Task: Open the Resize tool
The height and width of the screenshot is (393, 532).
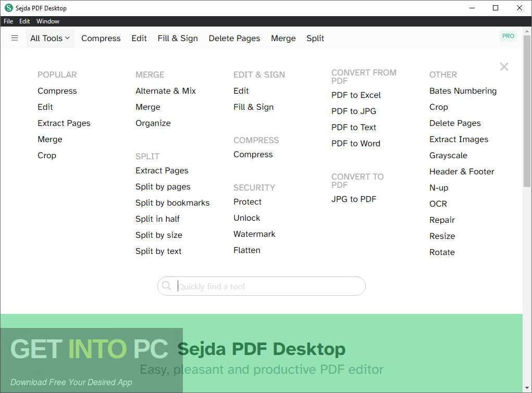Action: click(442, 236)
